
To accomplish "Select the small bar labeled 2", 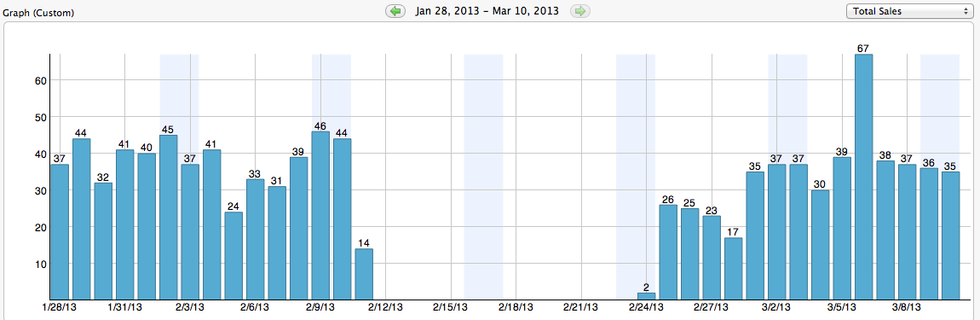I will click(646, 296).
